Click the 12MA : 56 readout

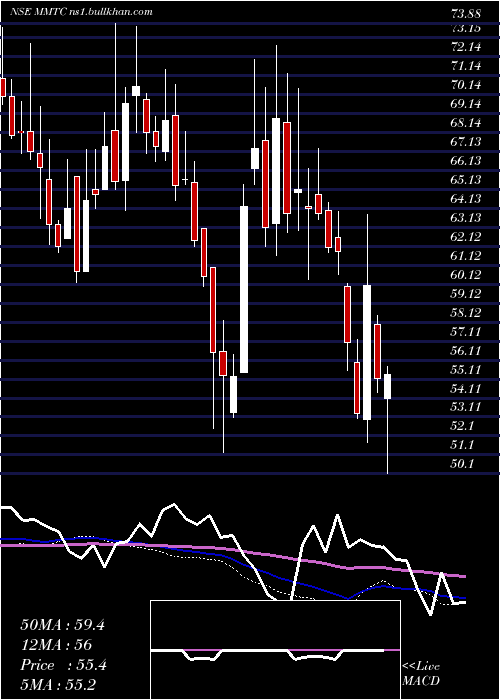click(56, 645)
